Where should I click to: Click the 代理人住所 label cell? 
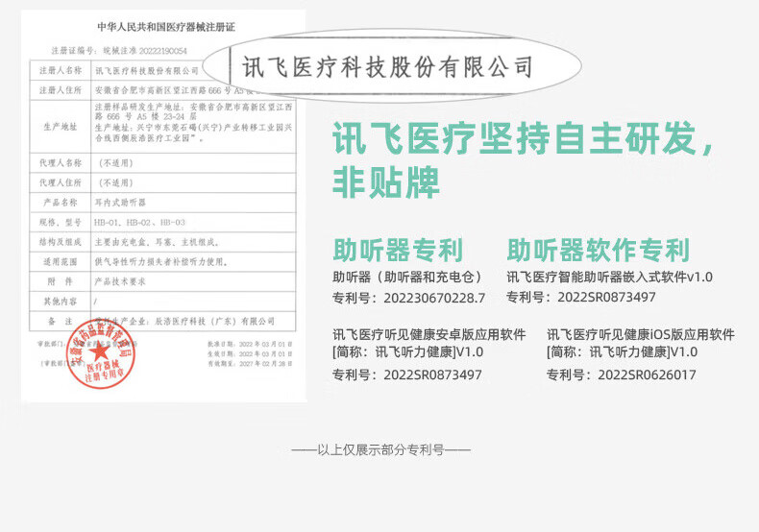point(61,182)
